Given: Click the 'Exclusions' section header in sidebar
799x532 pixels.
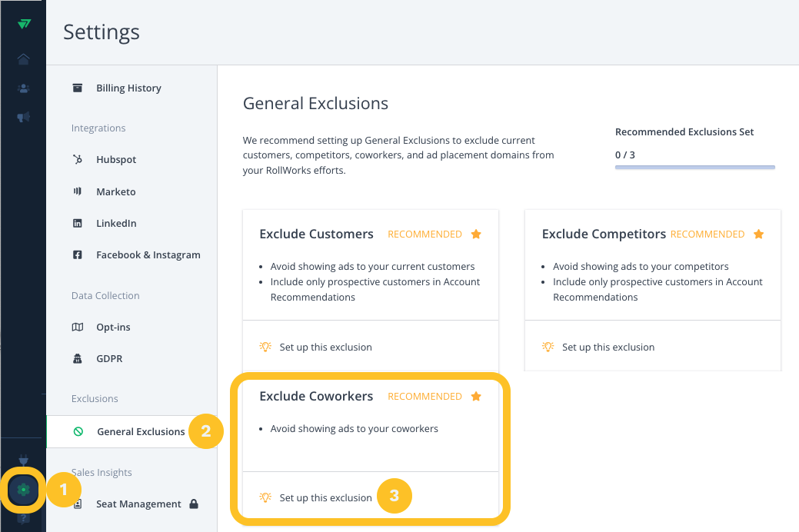Looking at the screenshot, I should coord(95,398).
